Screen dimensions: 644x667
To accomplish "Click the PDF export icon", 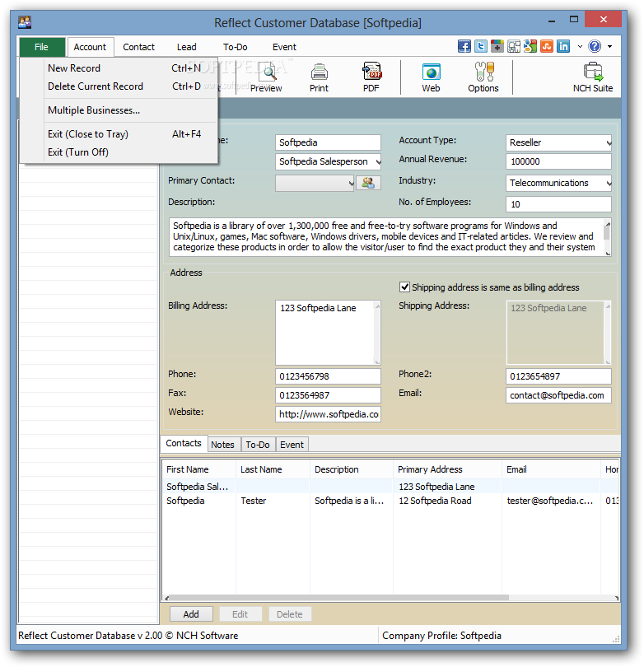I will 371,77.
